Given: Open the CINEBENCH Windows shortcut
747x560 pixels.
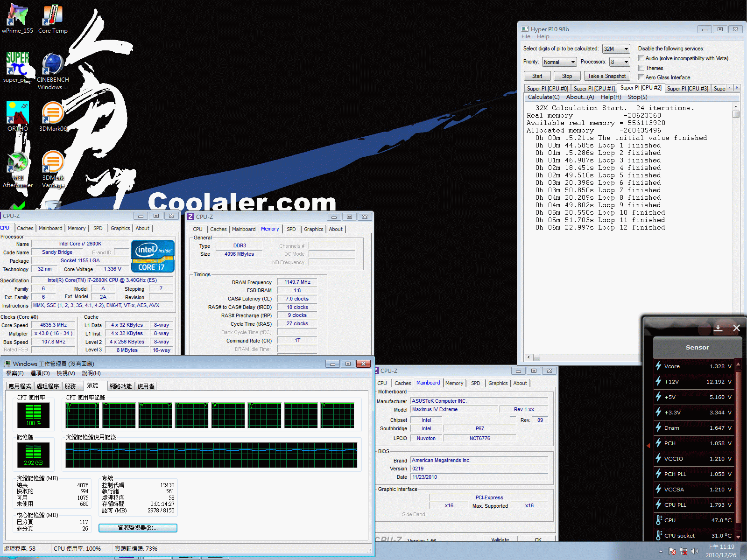Looking at the screenshot, I should pyautogui.click(x=53, y=71).
